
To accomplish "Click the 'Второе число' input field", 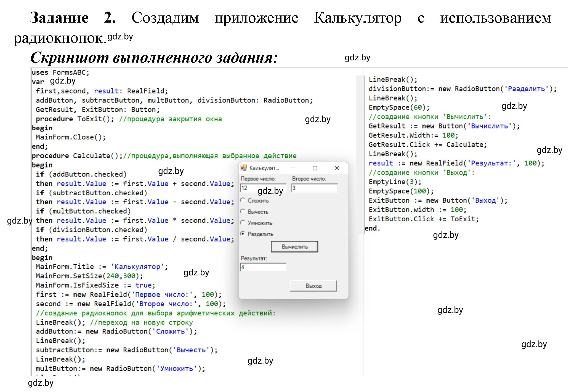I will [314, 188].
